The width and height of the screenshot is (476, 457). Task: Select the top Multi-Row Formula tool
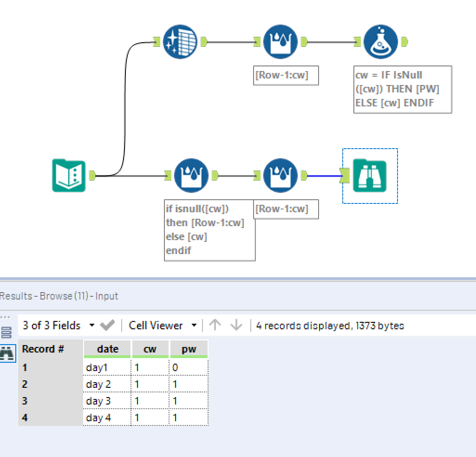coord(281,42)
